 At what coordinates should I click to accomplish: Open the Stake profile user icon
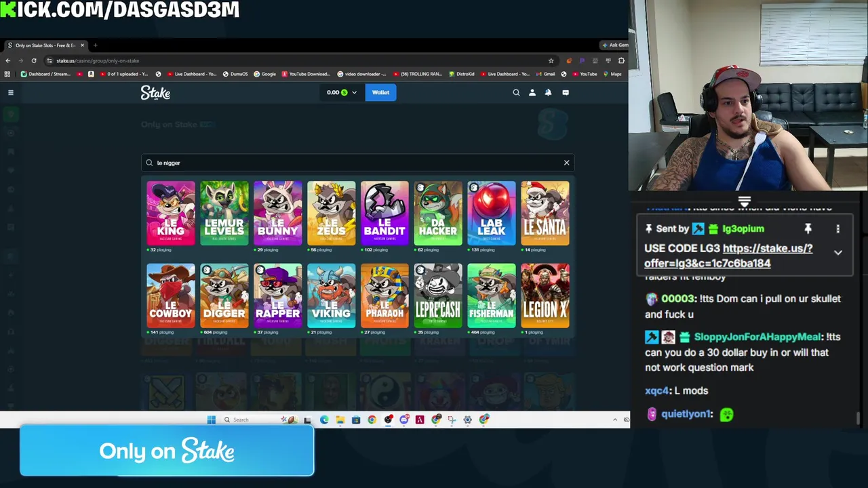pos(532,92)
